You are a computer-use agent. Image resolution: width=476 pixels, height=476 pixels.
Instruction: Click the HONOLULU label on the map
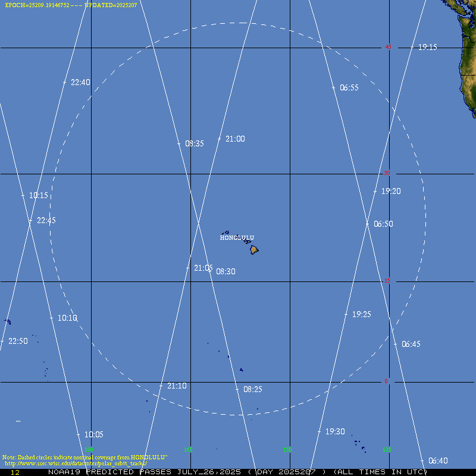point(237,237)
